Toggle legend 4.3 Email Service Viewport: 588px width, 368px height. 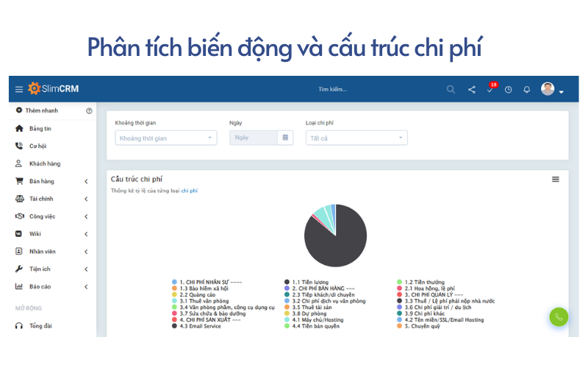point(196,326)
